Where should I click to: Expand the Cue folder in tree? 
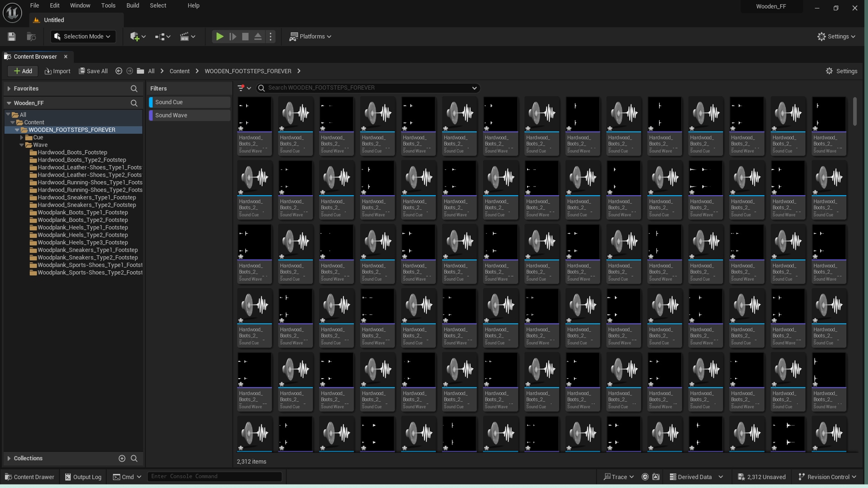(21, 137)
